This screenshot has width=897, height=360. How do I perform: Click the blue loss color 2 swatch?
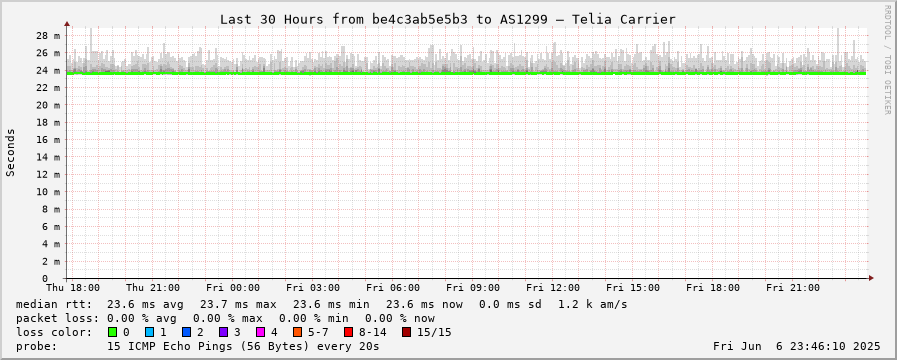point(186,332)
